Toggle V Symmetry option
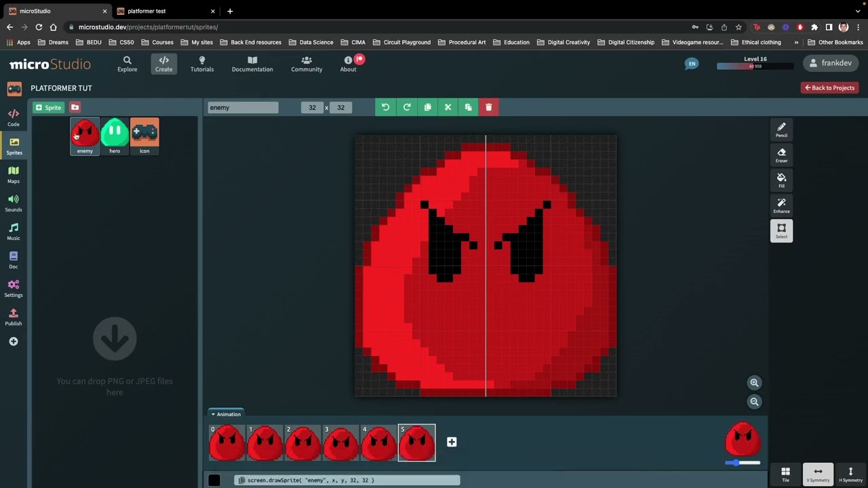Image resolution: width=868 pixels, height=488 pixels. pyautogui.click(x=818, y=474)
